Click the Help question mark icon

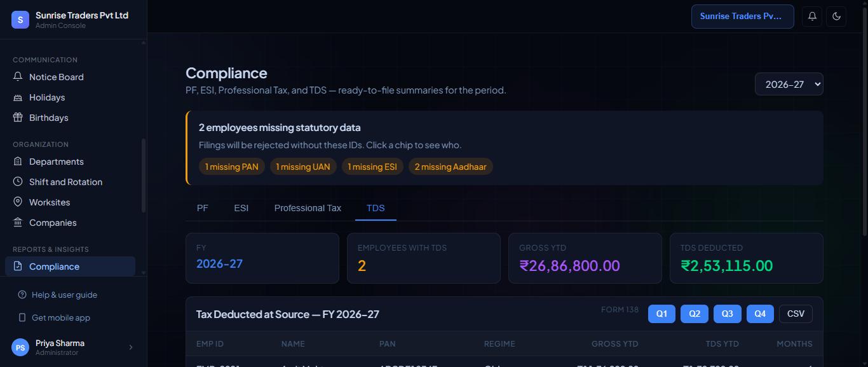click(x=22, y=295)
